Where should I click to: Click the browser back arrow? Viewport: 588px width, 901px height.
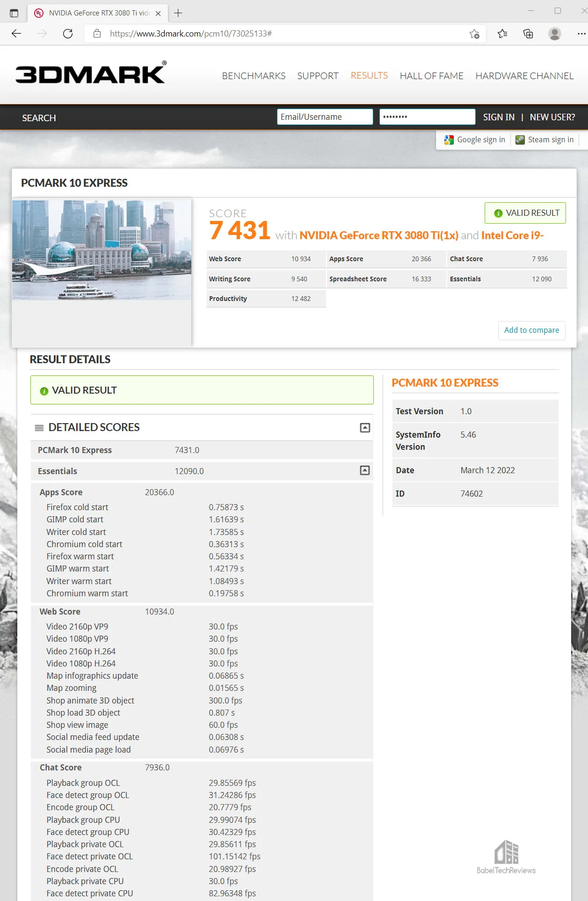click(16, 33)
